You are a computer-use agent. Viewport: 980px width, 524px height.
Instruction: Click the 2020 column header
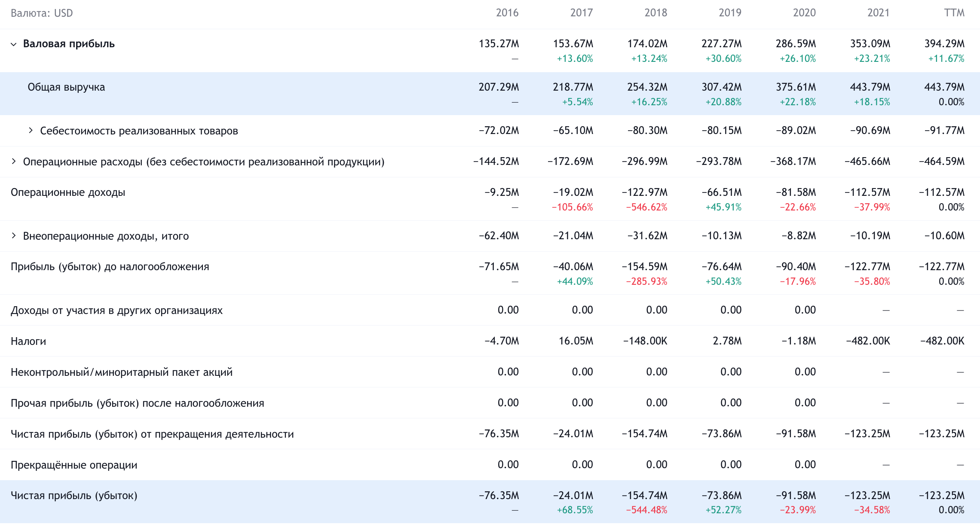click(804, 13)
